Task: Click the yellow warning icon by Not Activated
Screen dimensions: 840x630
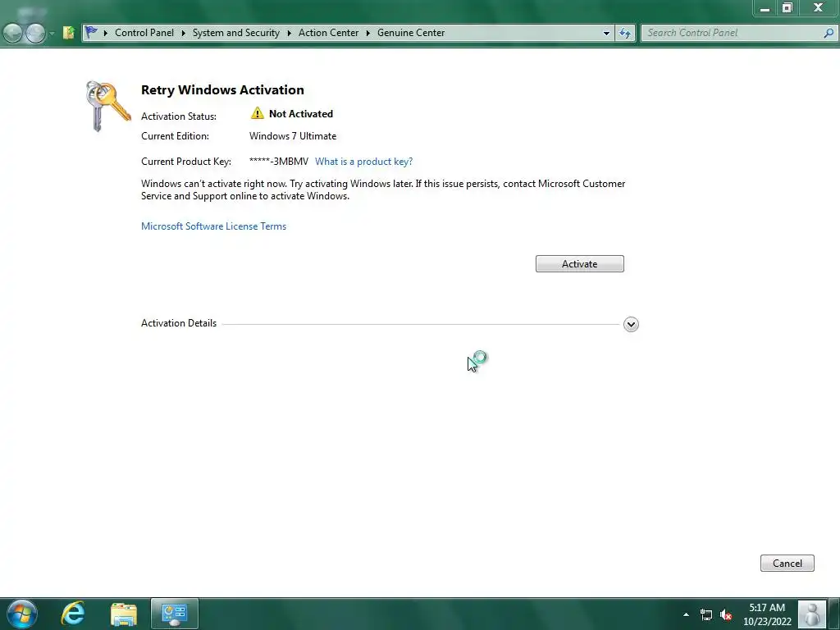Action: coord(257,113)
